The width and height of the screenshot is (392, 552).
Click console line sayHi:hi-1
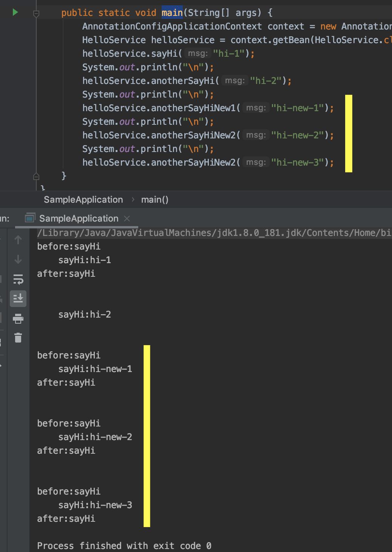[85, 260]
